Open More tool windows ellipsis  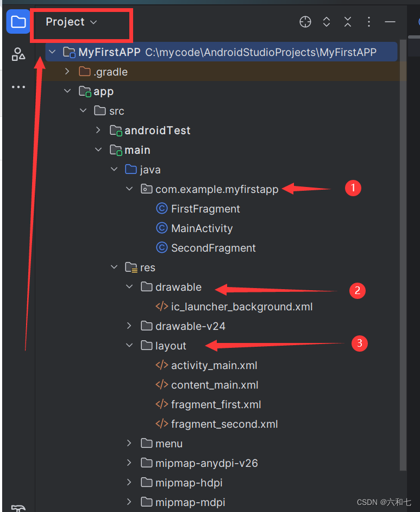pos(18,87)
